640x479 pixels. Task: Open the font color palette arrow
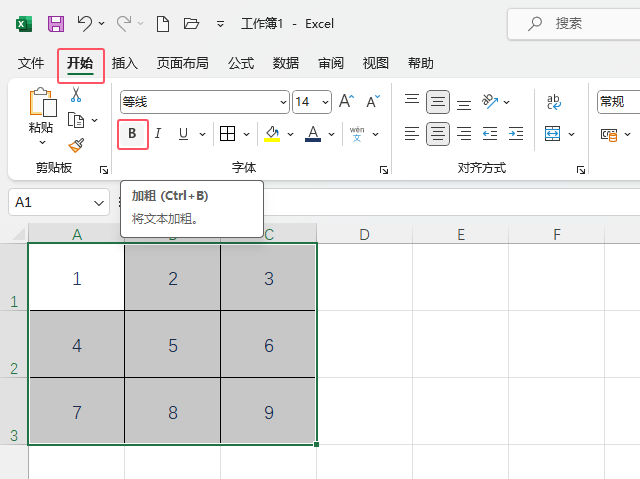click(x=331, y=134)
